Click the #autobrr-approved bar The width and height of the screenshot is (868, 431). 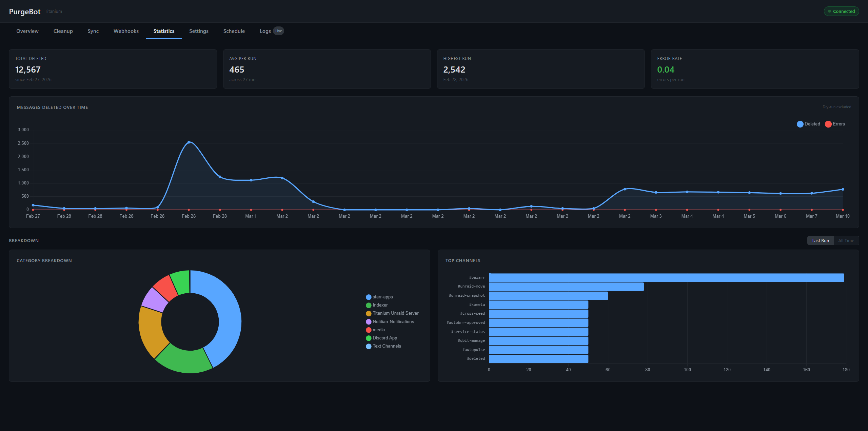539,323
